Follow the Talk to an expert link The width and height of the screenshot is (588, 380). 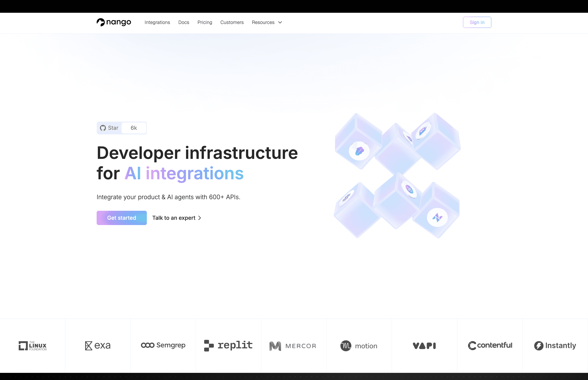pos(177,218)
